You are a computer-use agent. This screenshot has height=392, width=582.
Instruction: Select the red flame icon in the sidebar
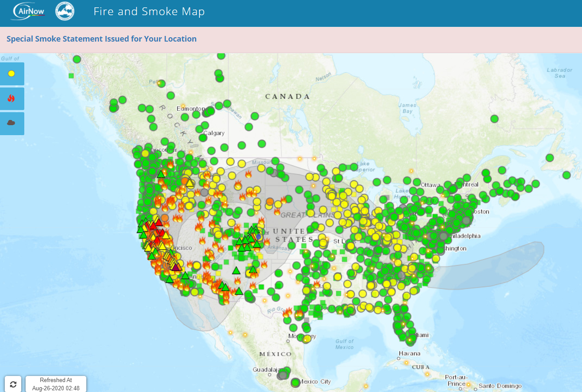click(x=12, y=98)
